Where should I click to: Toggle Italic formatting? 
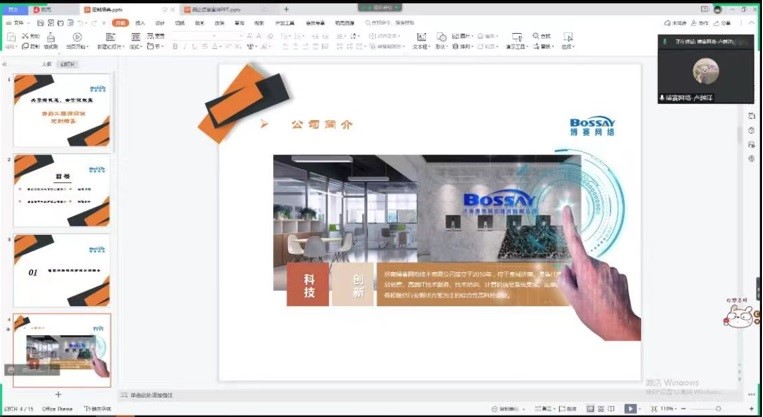click(186, 46)
